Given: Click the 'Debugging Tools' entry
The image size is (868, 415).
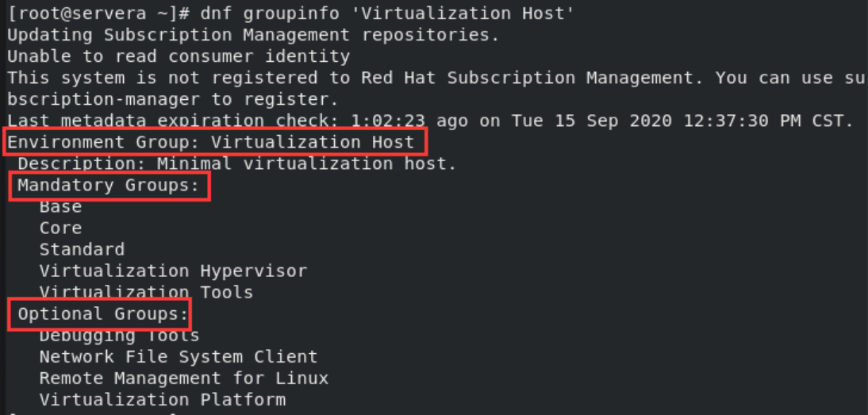Looking at the screenshot, I should [x=120, y=336].
